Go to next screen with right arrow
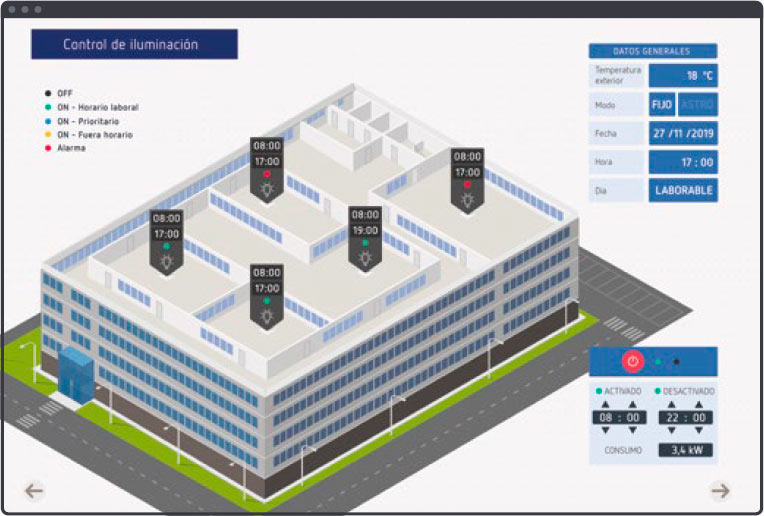This screenshot has height=516, width=764. 720,490
